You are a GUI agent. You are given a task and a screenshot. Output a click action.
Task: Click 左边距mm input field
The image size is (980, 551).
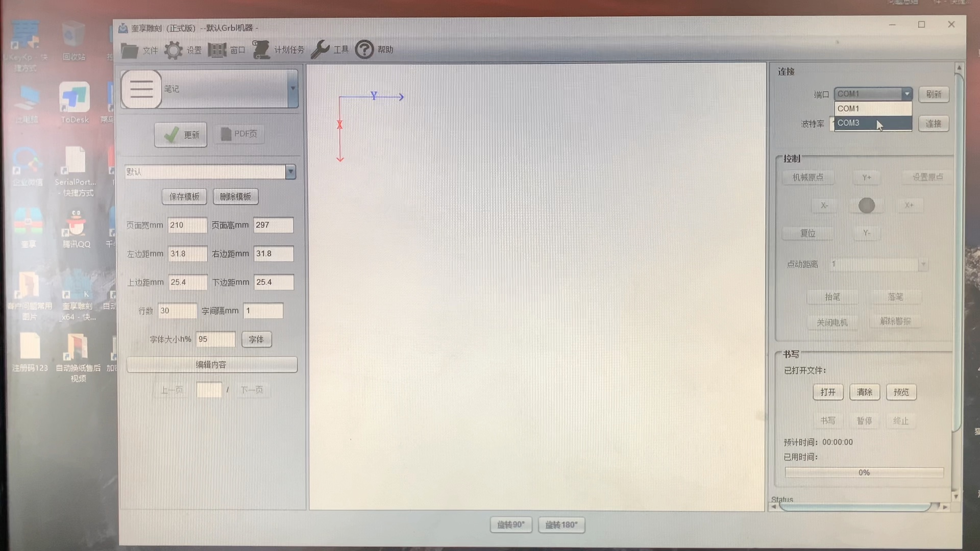pos(186,253)
